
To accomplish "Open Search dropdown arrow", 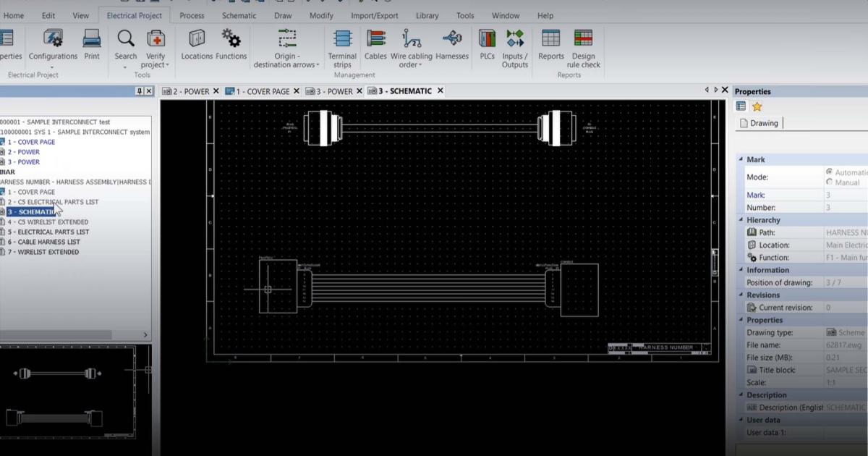I will [125, 67].
